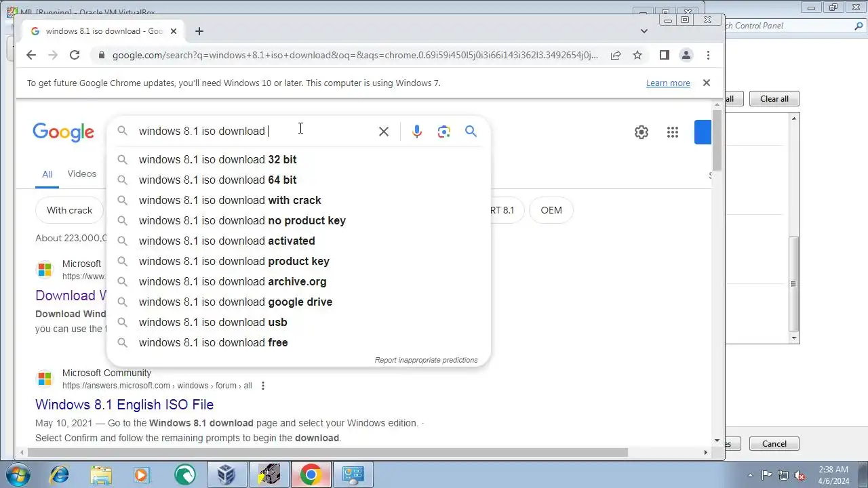Submit the search with the blue magnifier icon
Image resolution: width=868 pixels, height=488 pixels.
coord(471,131)
